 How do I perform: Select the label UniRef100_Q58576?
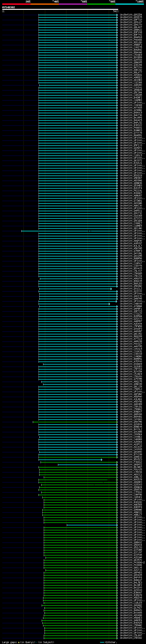131,490
